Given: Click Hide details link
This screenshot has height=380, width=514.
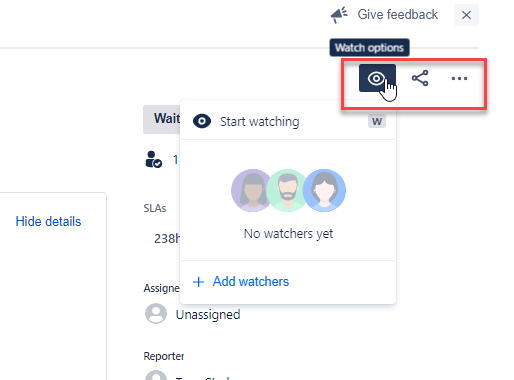Looking at the screenshot, I should tap(48, 222).
